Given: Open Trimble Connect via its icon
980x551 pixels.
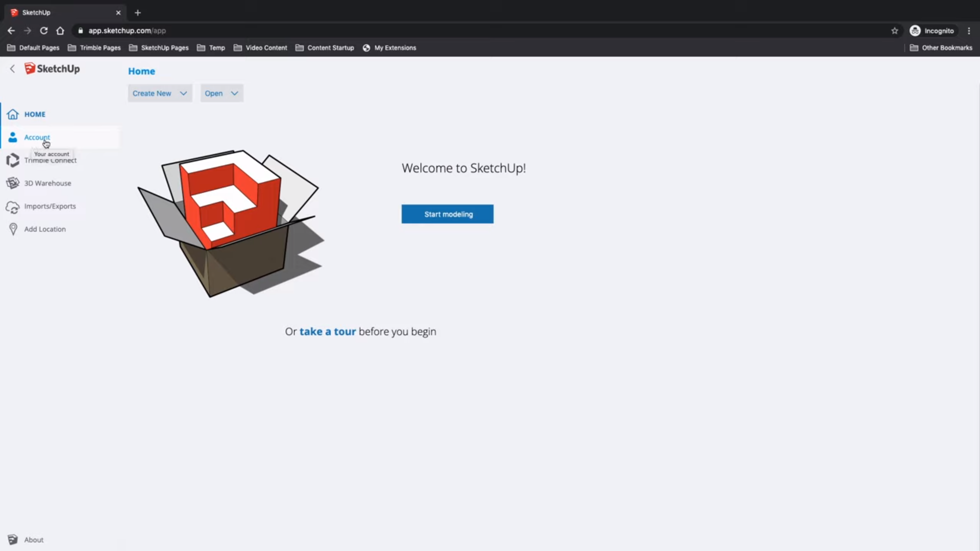Looking at the screenshot, I should (x=13, y=160).
